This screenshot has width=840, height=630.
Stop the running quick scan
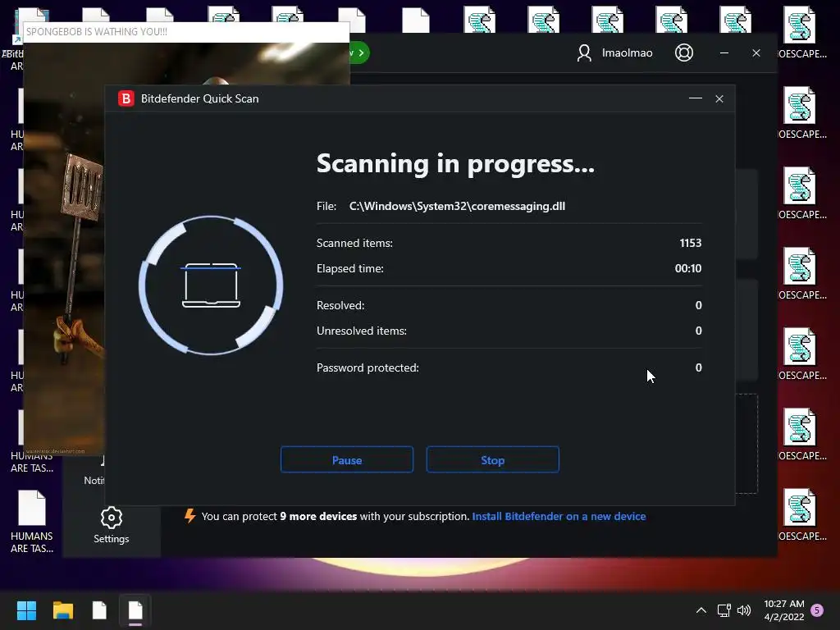tap(492, 459)
